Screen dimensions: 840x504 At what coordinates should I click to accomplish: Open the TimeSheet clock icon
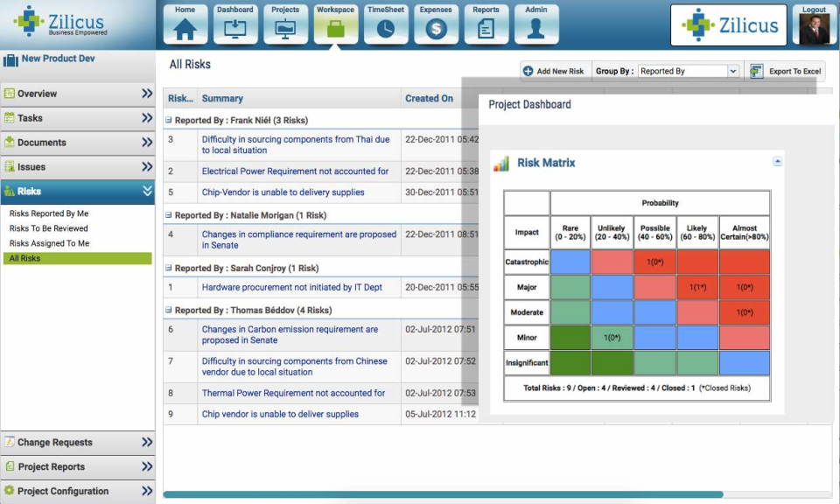tap(385, 29)
